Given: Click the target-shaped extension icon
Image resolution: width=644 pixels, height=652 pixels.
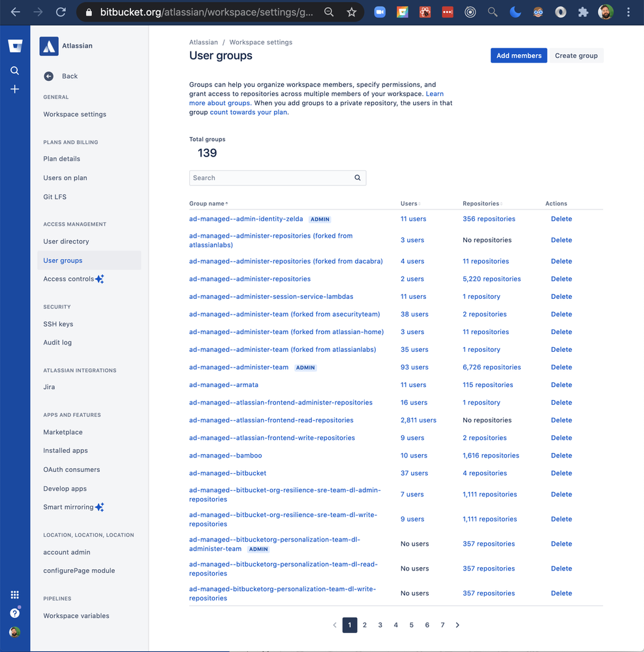Looking at the screenshot, I should (x=470, y=12).
